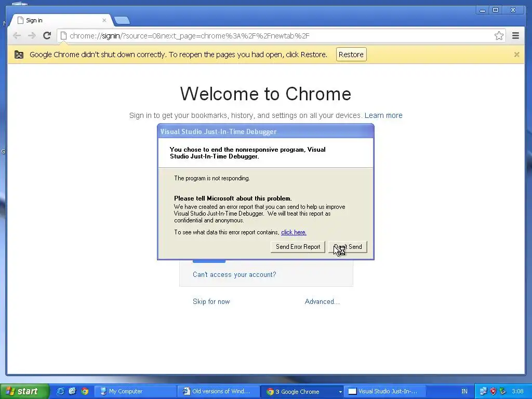Click Don't Send button
The height and width of the screenshot is (399, 532).
point(348,247)
